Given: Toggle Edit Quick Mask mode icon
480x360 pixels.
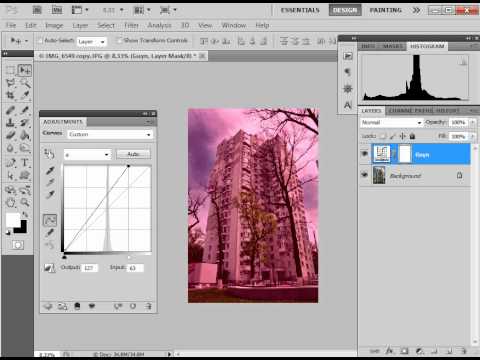Looking at the screenshot, I should [x=18, y=245].
